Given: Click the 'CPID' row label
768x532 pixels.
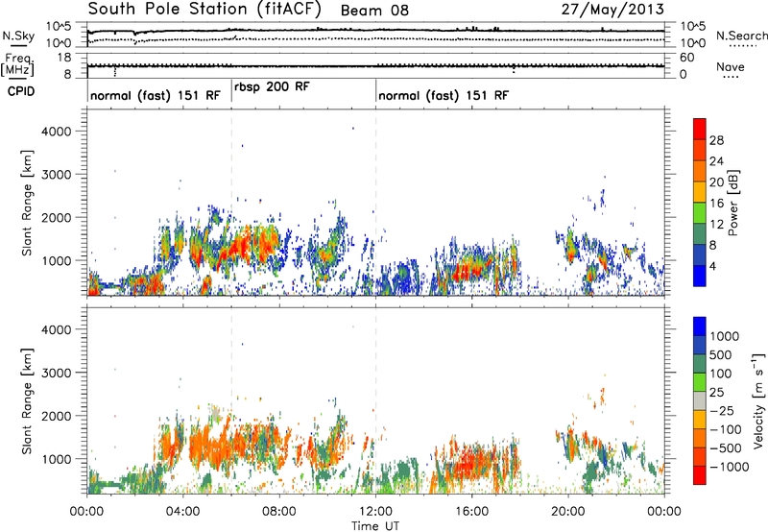Looking at the screenshot, I should (21, 91).
